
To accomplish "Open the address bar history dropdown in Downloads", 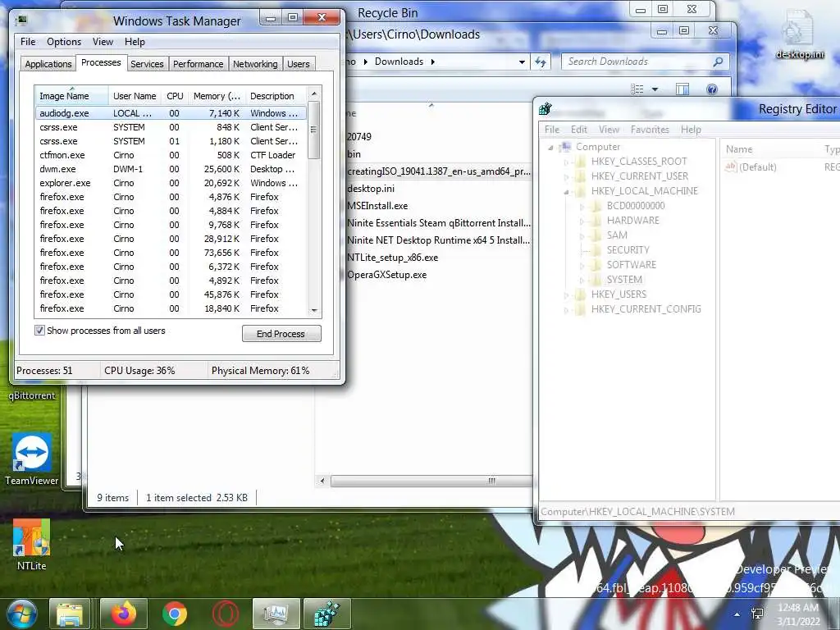I will tap(522, 62).
